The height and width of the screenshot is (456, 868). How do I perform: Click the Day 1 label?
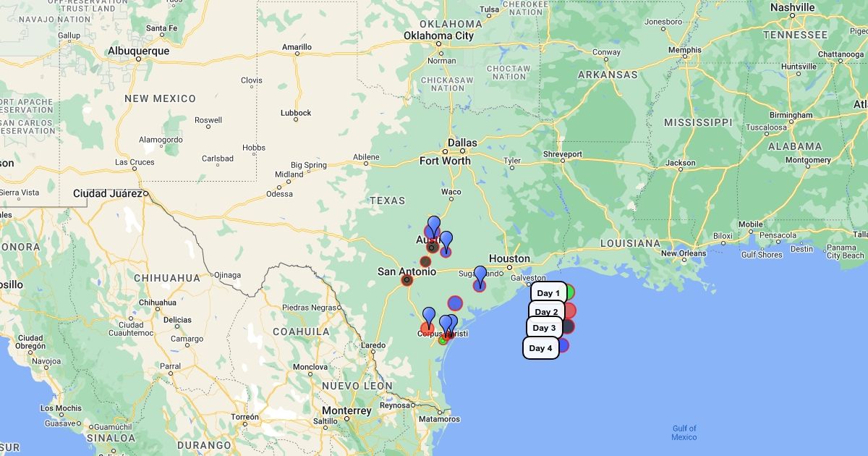pos(548,293)
